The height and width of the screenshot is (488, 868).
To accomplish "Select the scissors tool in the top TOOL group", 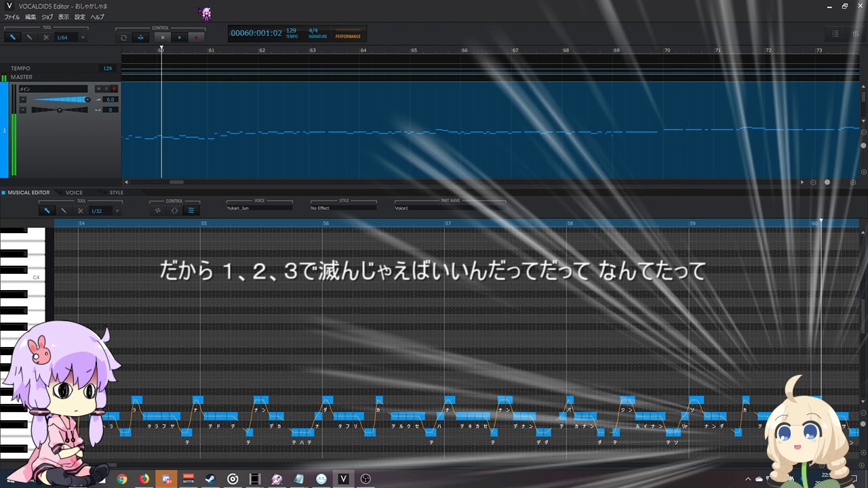I will click(x=46, y=37).
